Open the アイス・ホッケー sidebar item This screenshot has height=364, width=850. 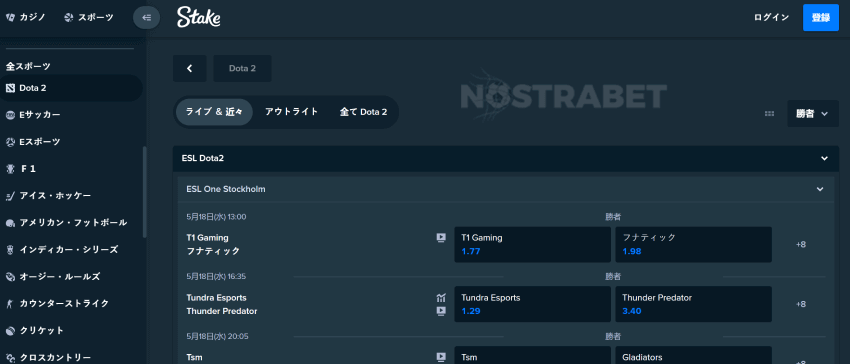[71, 196]
